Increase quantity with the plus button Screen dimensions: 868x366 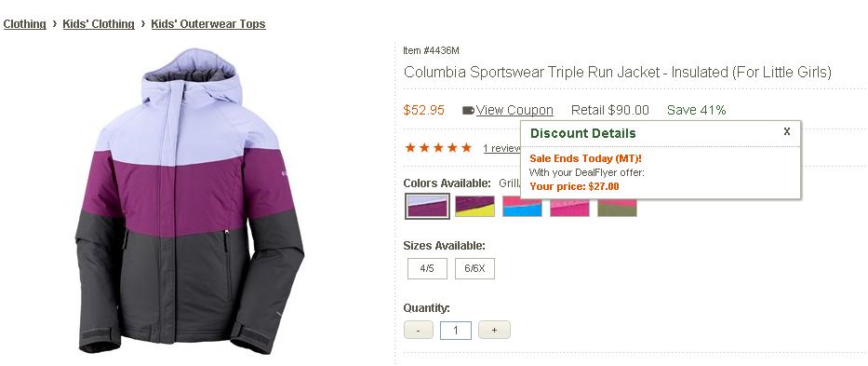point(494,330)
